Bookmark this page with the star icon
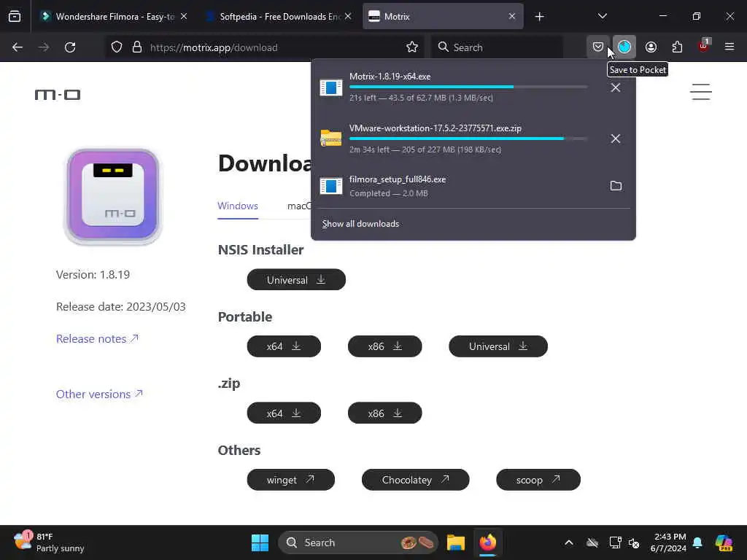The width and height of the screenshot is (747, 560). 412,47
